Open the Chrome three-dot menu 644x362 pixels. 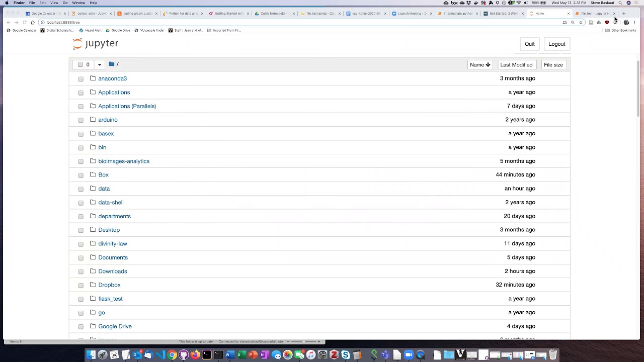pyautogui.click(x=634, y=22)
